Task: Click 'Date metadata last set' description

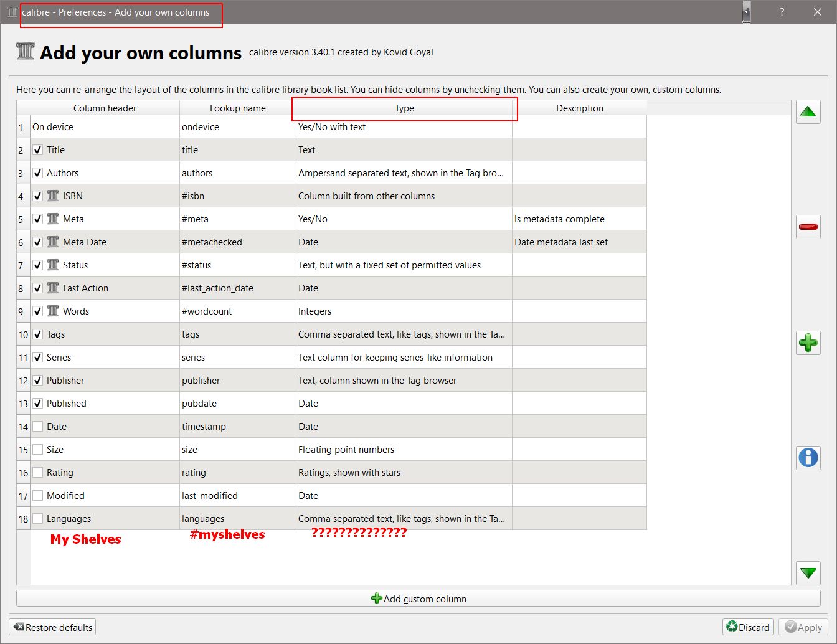Action: 579,242
